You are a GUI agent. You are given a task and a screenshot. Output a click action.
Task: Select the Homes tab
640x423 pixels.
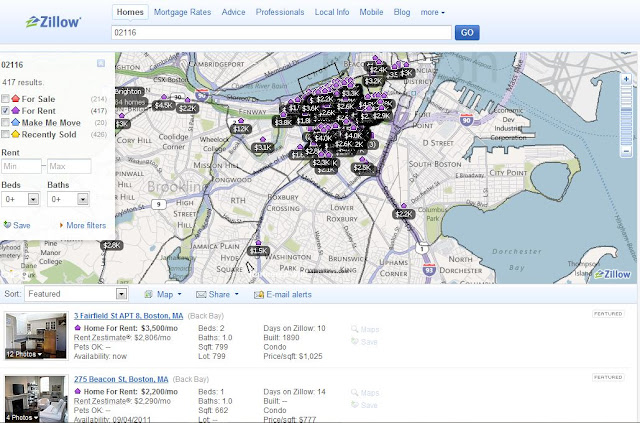pyautogui.click(x=130, y=12)
